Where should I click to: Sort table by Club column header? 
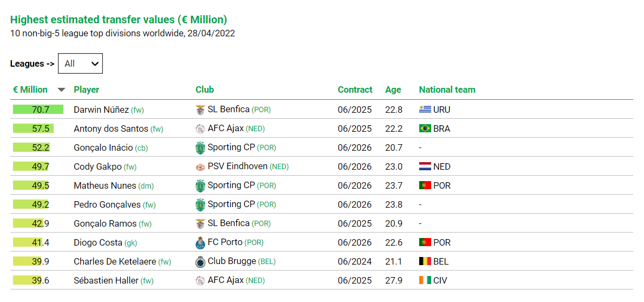click(205, 89)
